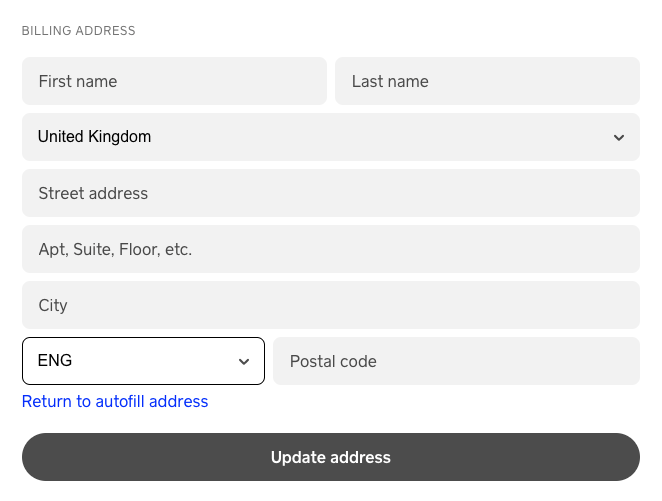Focus the City input field
The height and width of the screenshot is (501, 662).
pyautogui.click(x=330, y=305)
